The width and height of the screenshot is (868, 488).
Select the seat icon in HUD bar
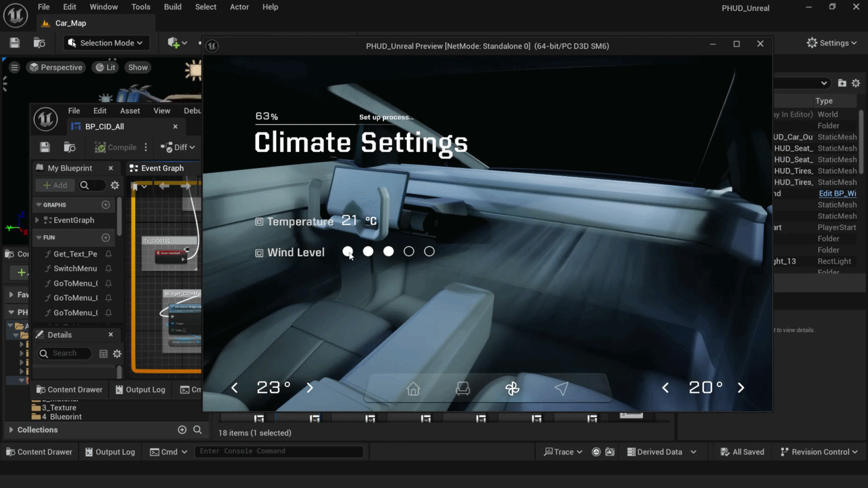tap(462, 388)
